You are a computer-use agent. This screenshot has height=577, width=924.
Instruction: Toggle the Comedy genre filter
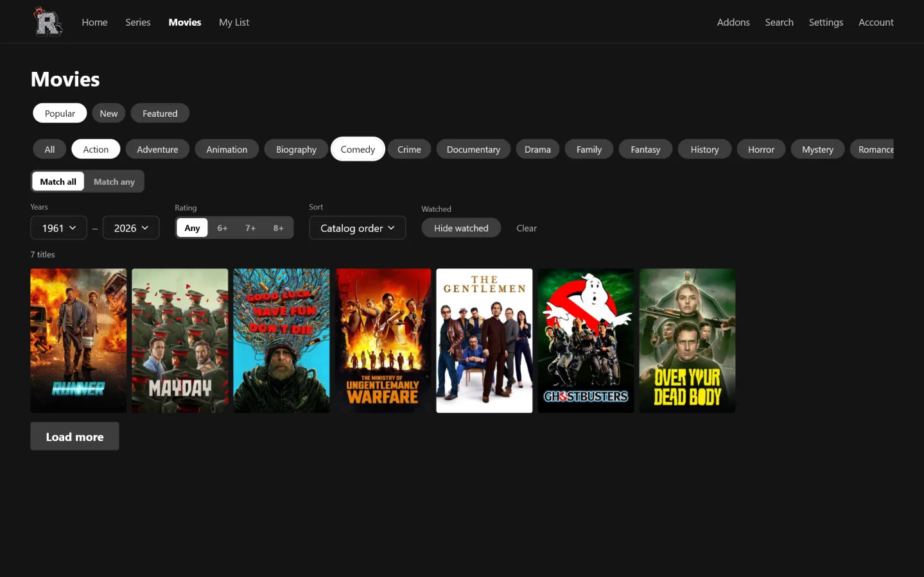point(358,150)
